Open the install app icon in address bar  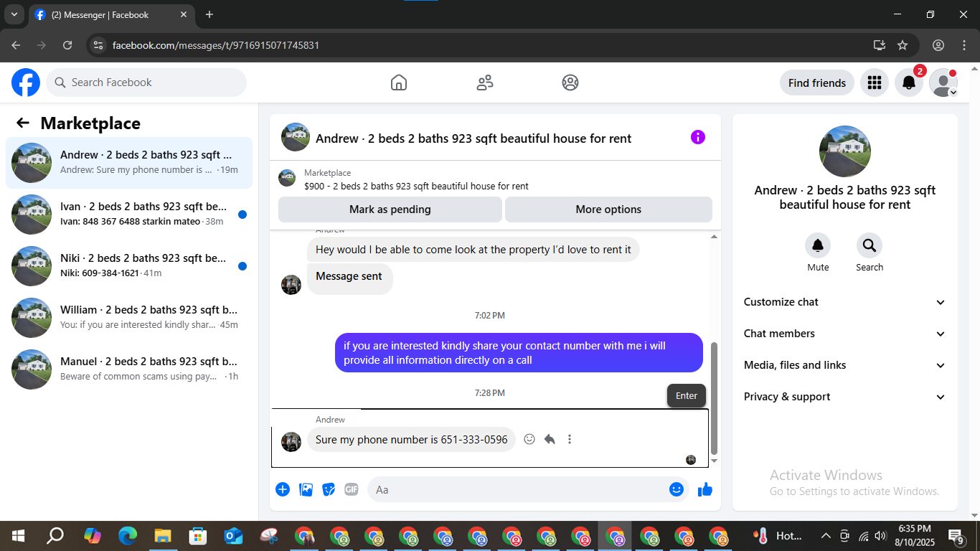click(880, 45)
